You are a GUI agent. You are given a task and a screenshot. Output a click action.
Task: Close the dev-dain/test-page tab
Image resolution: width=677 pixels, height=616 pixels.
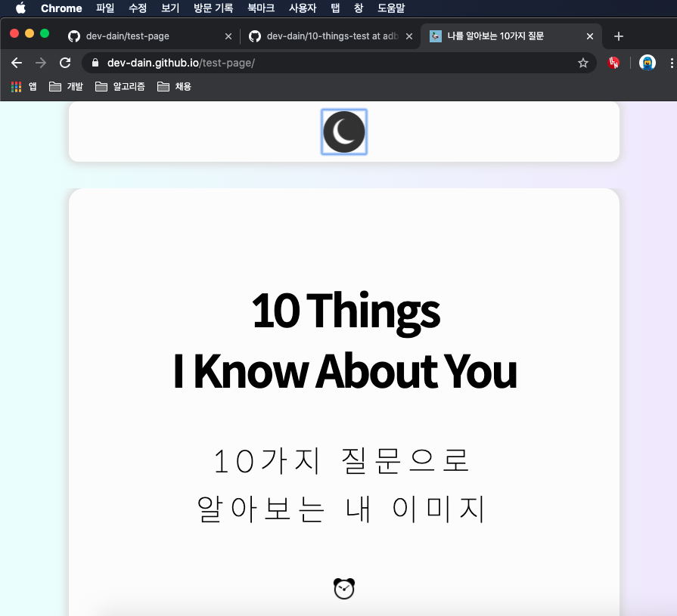point(228,37)
